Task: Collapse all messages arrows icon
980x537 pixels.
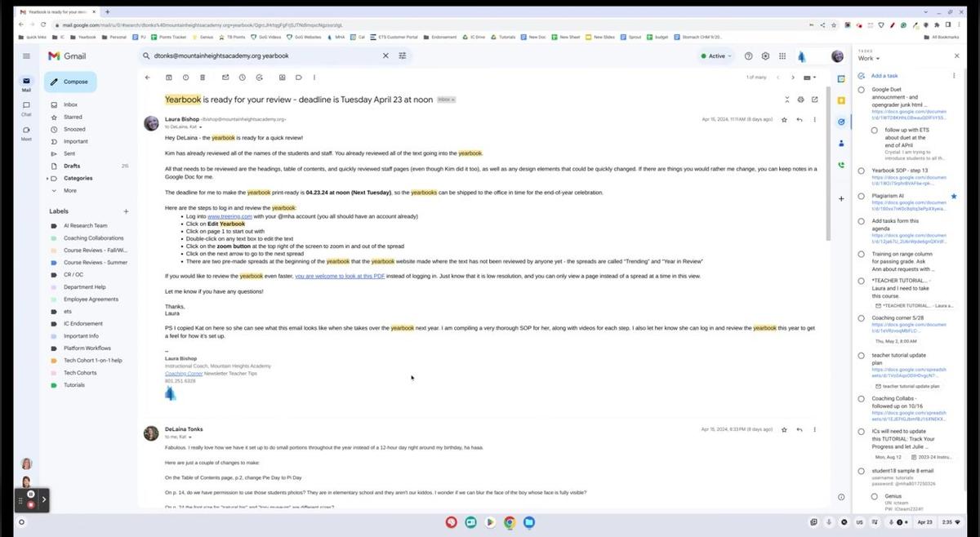Action: point(788,100)
